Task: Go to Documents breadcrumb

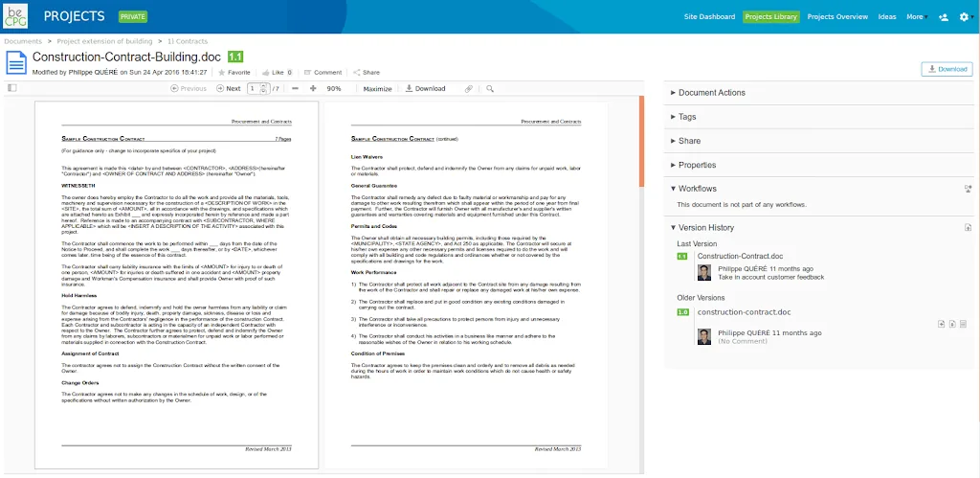Action: 23,41
